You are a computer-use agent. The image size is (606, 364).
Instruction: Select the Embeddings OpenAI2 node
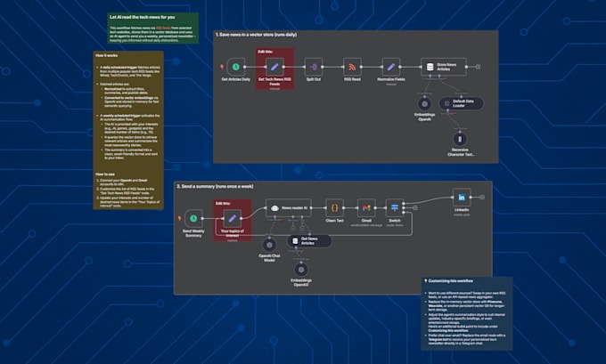(x=301, y=270)
